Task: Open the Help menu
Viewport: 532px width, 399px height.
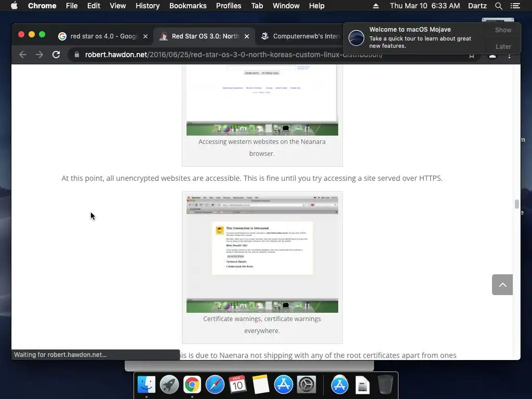Action: coord(316,6)
